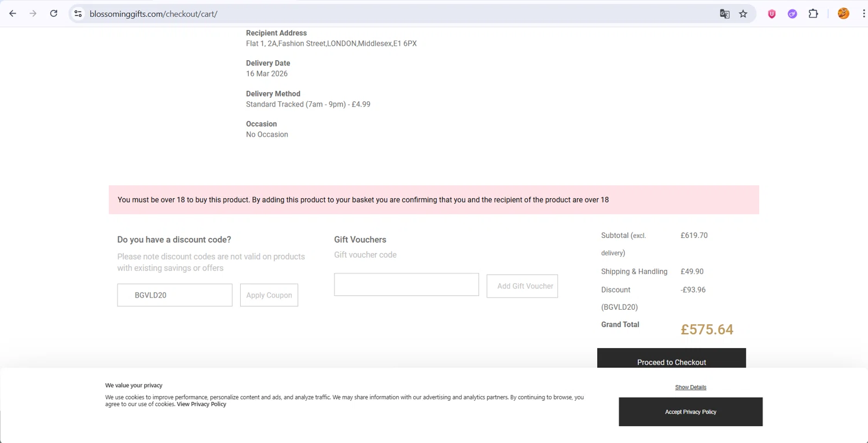Open the Extensions puzzle-piece menu
The height and width of the screenshot is (443, 868).
tap(813, 14)
